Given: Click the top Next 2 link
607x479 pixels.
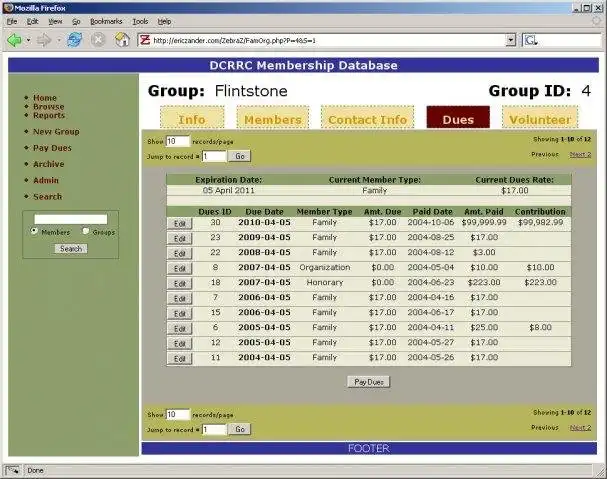Looking at the screenshot, I should 580,155.
